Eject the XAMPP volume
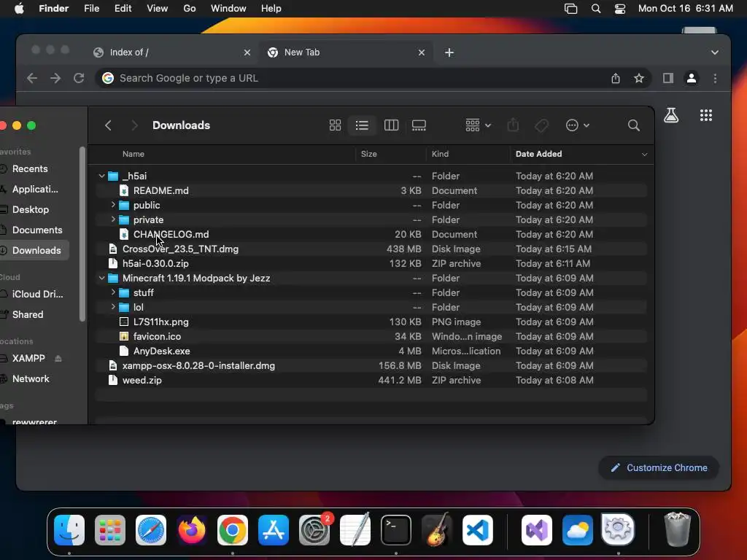Screen dimensions: 747x560 [58, 358]
